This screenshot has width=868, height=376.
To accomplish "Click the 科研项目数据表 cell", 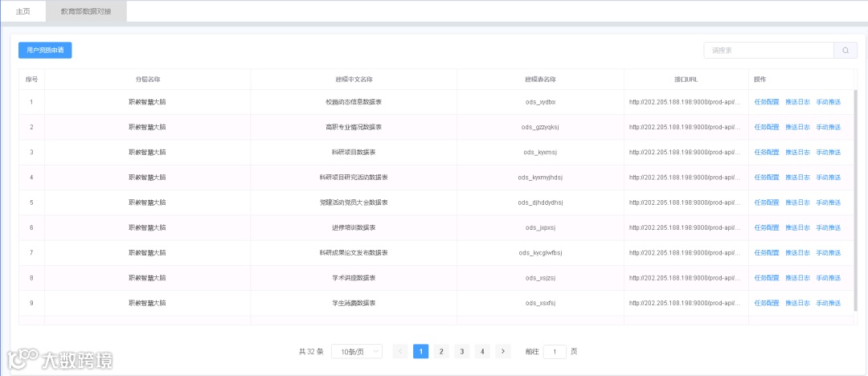I will [354, 153].
